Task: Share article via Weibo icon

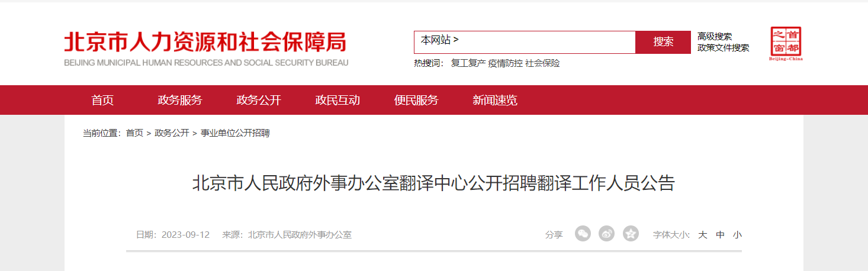Action: point(607,234)
